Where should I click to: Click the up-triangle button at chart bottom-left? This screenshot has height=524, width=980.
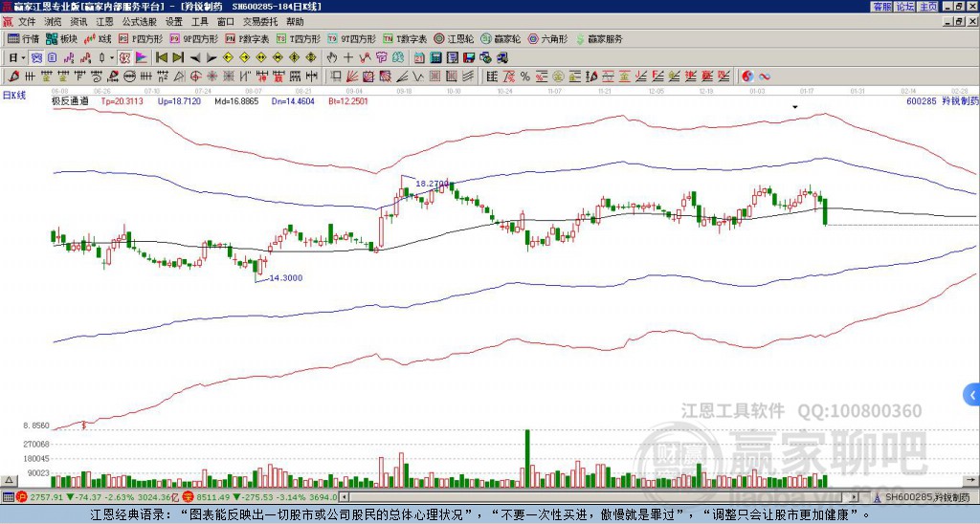(x=9, y=480)
